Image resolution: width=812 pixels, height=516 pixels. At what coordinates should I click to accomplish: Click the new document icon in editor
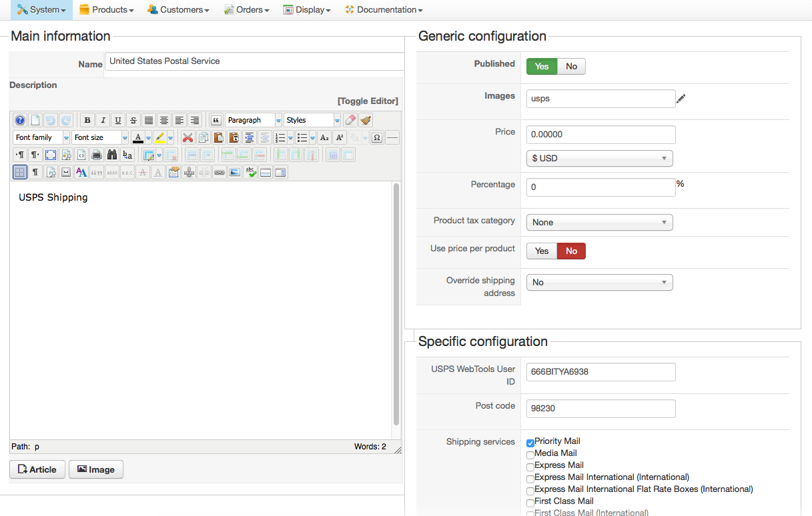pos(35,121)
